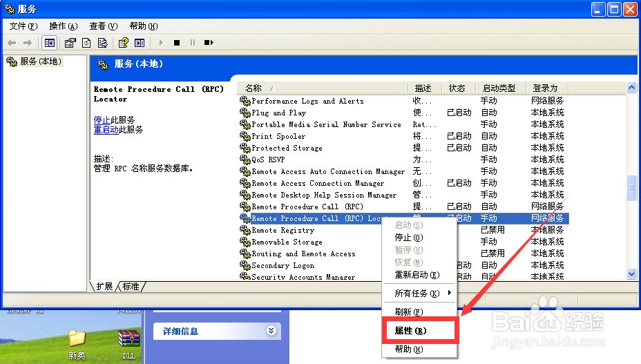Sort by the 描述 column header
The width and height of the screenshot is (641, 364).
(425, 88)
